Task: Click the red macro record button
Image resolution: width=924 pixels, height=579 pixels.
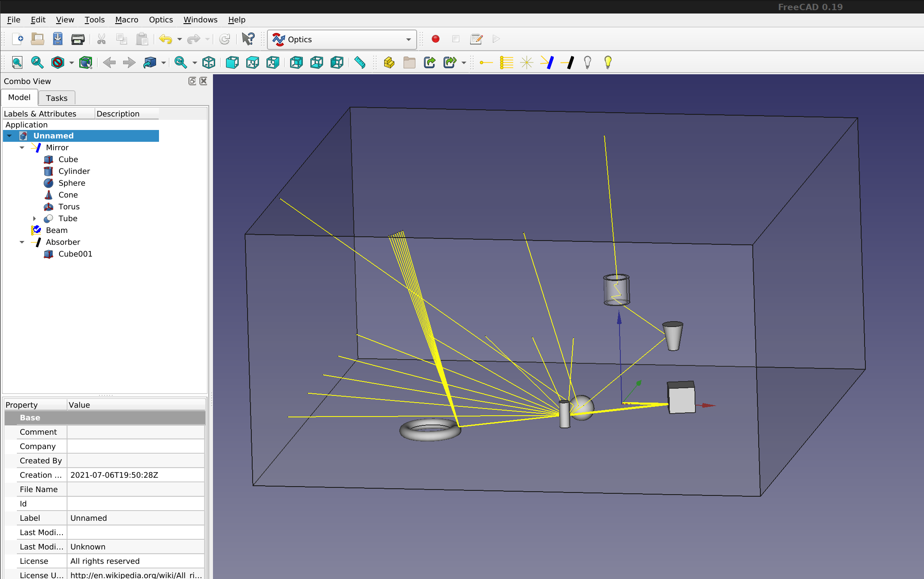Action: (436, 39)
